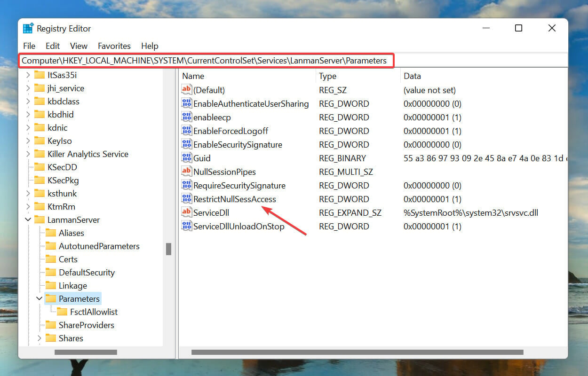Select the Certs folder icon in tree

click(51, 259)
